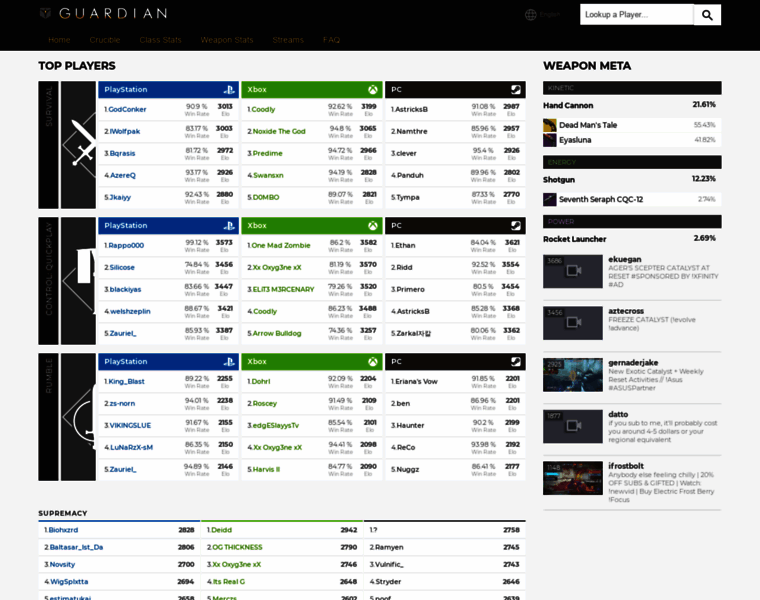Click Eriana's Vow in Rumble PC list
Screen dimensions: 760x600
pyautogui.click(x=414, y=382)
